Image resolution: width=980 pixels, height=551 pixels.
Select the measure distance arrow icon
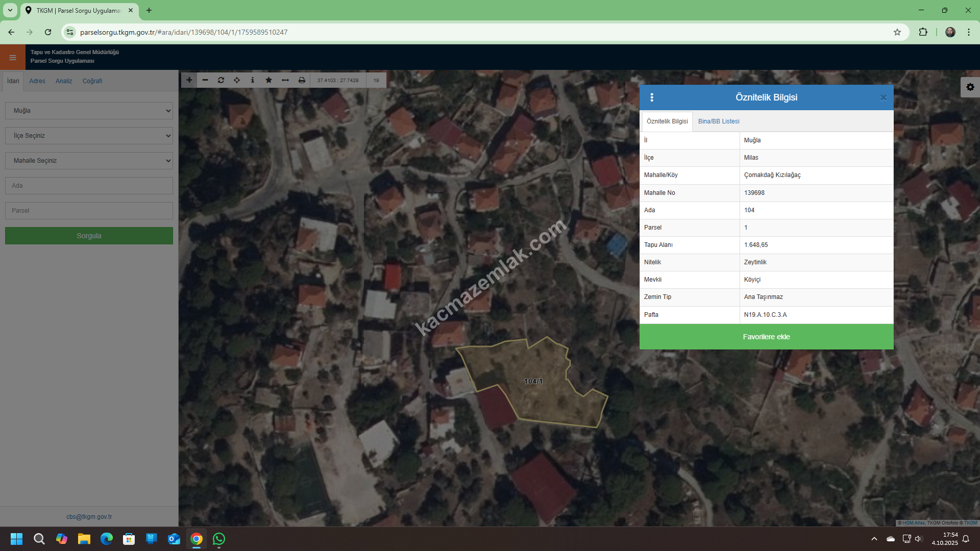coord(285,80)
